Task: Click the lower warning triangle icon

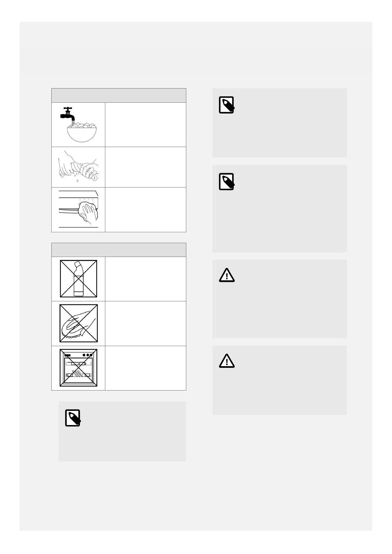Action: [x=227, y=361]
